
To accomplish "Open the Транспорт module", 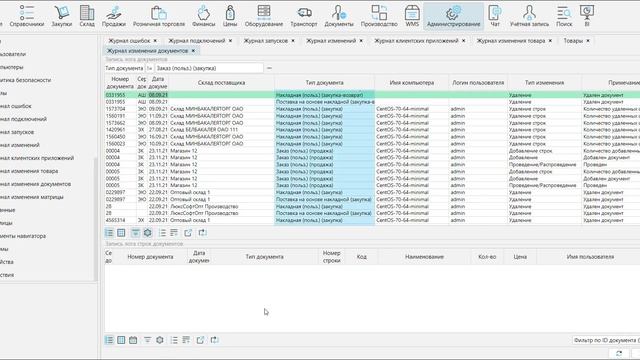I will coord(304,16).
